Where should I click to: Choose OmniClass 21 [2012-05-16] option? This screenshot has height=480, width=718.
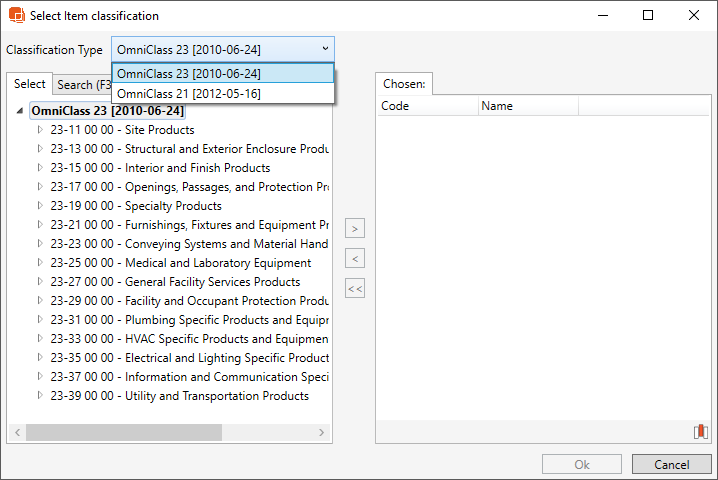coord(189,93)
